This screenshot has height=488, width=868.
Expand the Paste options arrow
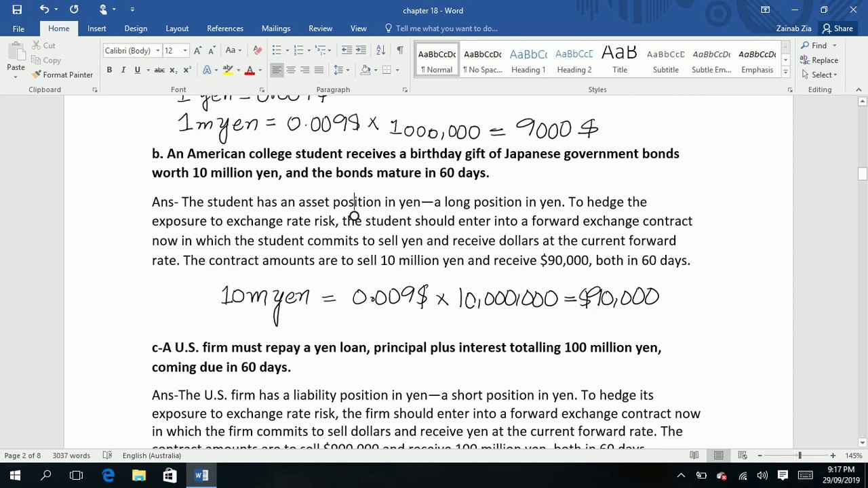pyautogui.click(x=16, y=77)
